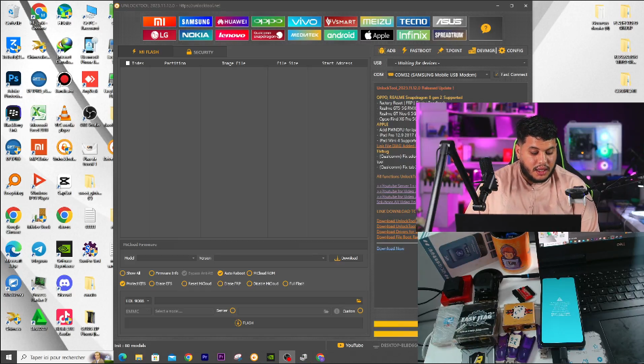Viewport: 644px width, 364px height.
Task: Open the yellow question mark help
Action: click(486, 28)
